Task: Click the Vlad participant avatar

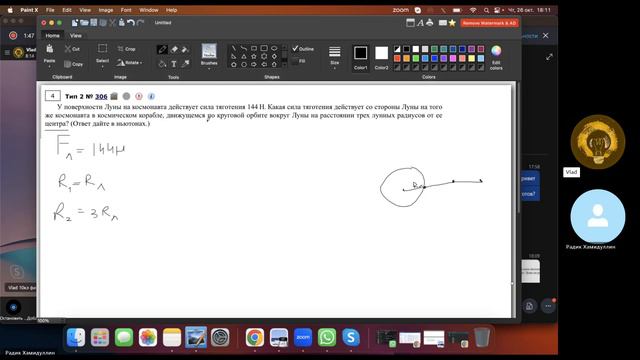Action: (598, 142)
